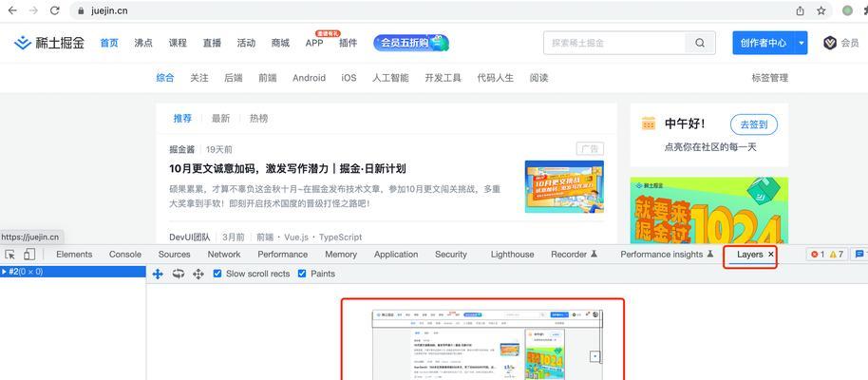Open the Performance tab

pyautogui.click(x=282, y=255)
